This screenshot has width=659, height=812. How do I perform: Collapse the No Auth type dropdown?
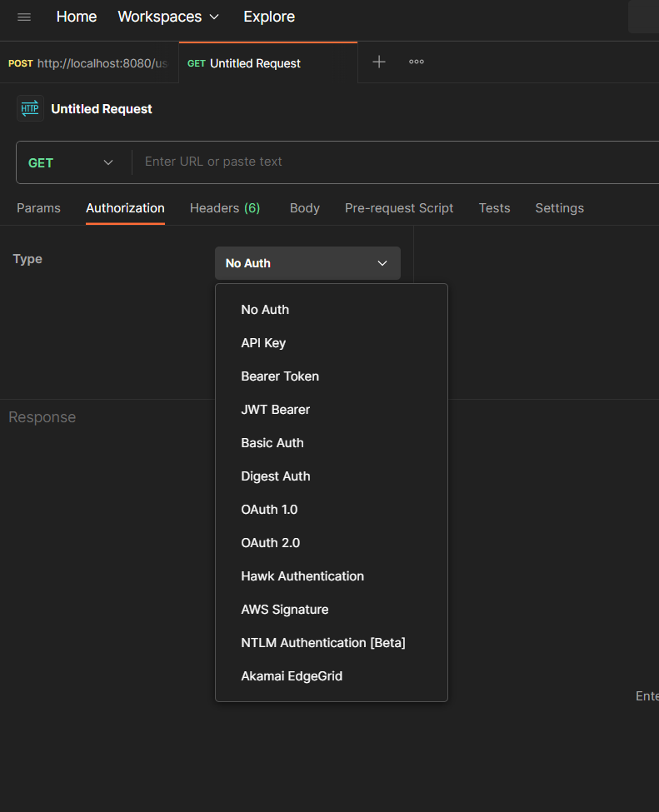[307, 263]
